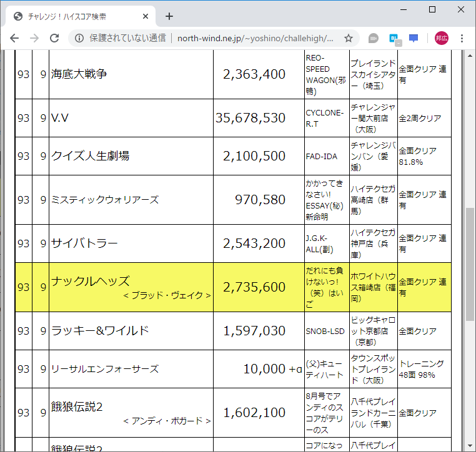Select the player name CYCLONE-R.T
Screen dimensions: 476x452
point(325,119)
